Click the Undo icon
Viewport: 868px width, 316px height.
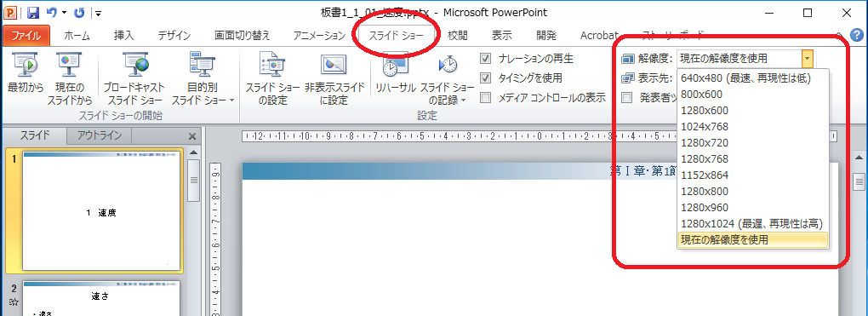[x=51, y=12]
